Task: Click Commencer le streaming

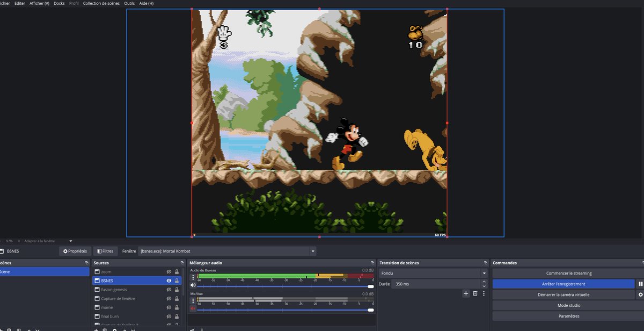Action: (x=567, y=274)
